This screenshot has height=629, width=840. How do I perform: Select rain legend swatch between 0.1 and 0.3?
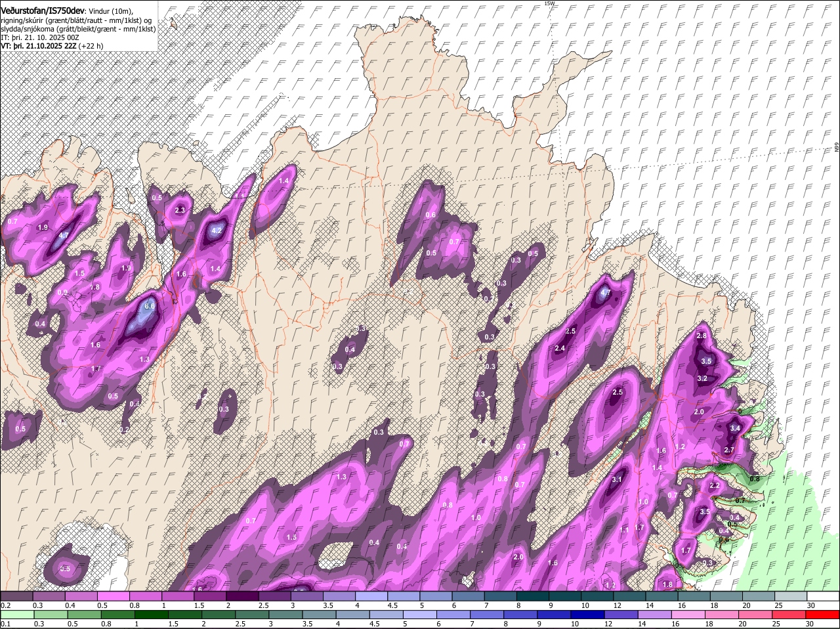coord(16,615)
